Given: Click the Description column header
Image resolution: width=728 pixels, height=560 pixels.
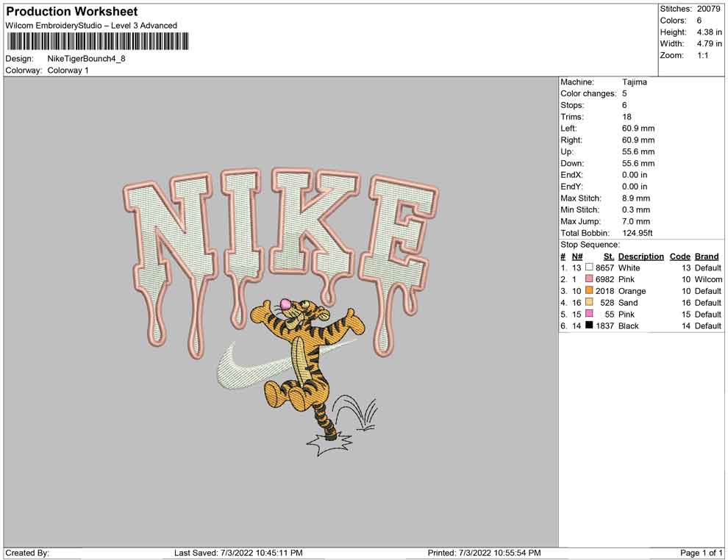Looking at the screenshot, I should [x=640, y=256].
